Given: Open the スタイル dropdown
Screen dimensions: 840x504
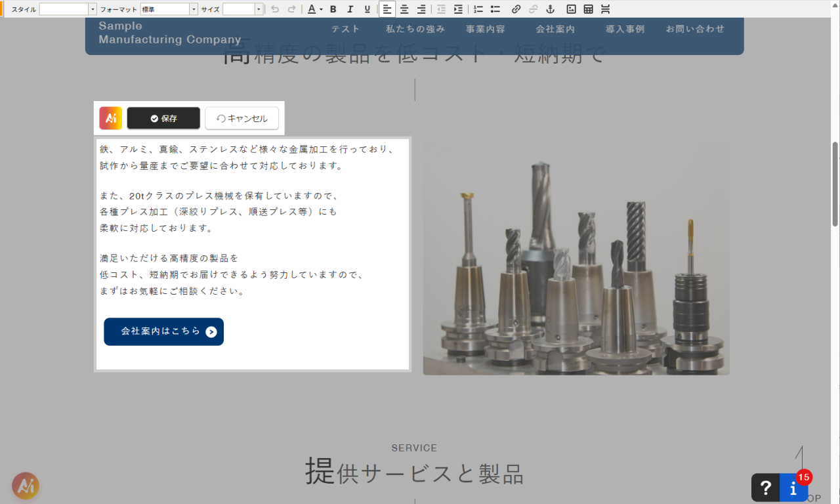Looking at the screenshot, I should (68, 9).
